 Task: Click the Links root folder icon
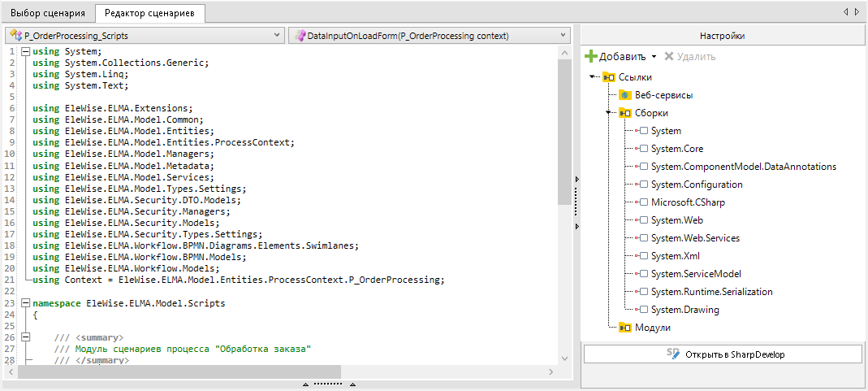coord(609,77)
